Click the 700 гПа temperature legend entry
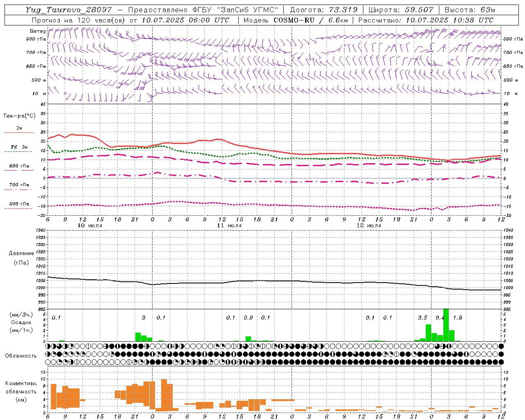This screenshot has height=420, width=525. pyautogui.click(x=19, y=185)
